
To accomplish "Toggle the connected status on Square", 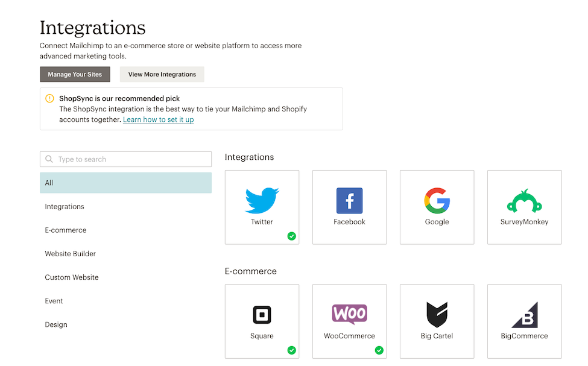I will click(292, 350).
